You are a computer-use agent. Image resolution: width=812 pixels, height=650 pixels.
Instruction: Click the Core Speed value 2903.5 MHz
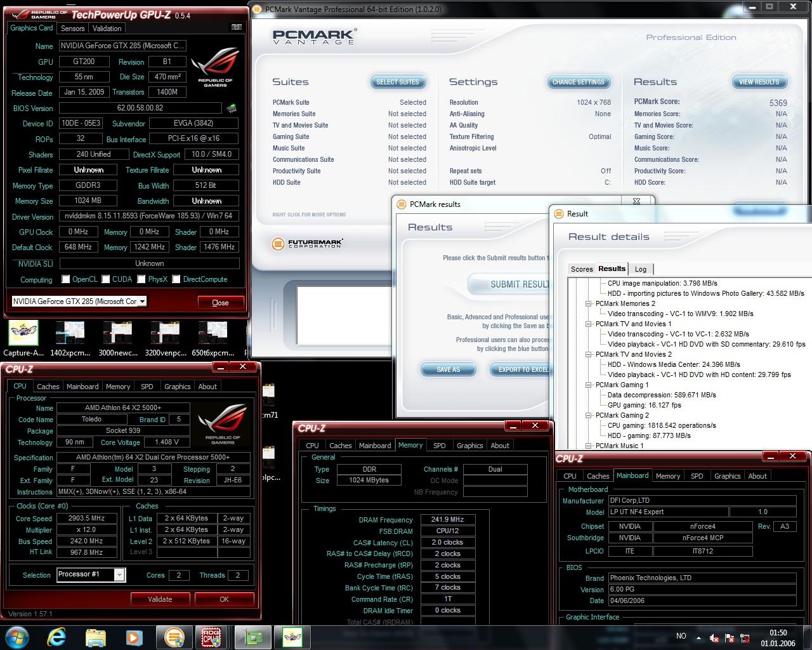87,519
